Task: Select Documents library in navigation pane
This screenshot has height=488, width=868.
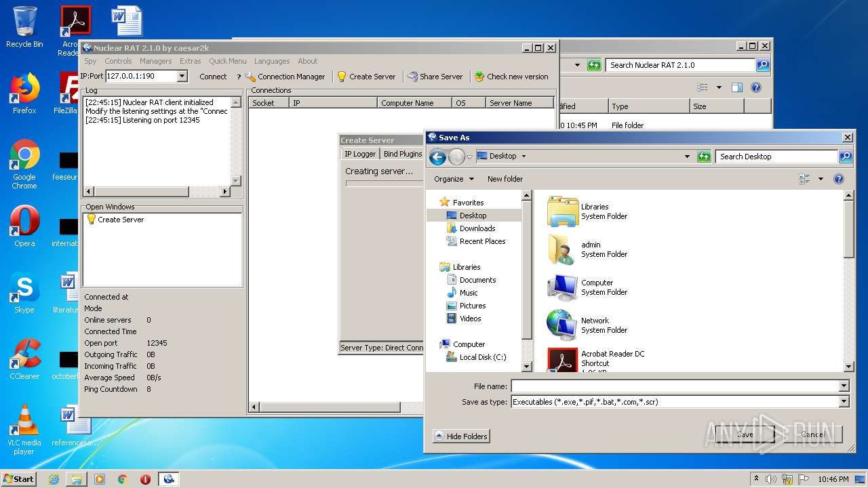Action: (x=471, y=280)
